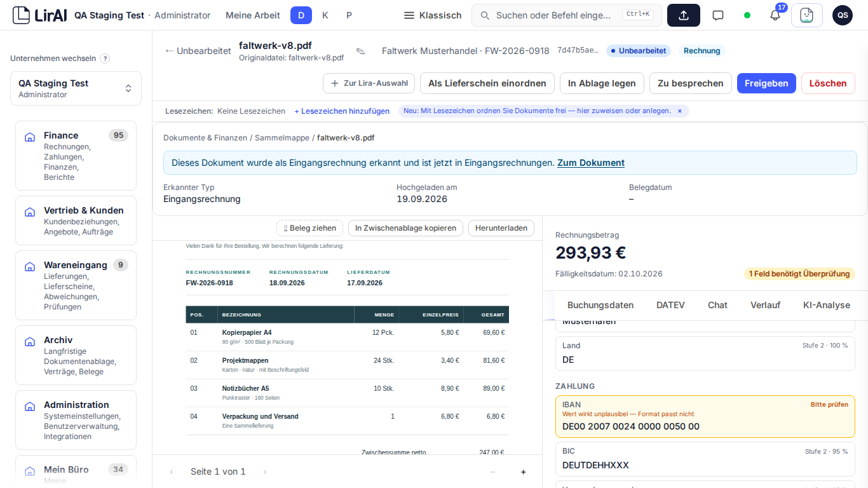Click the Rechnung type badge

(702, 51)
